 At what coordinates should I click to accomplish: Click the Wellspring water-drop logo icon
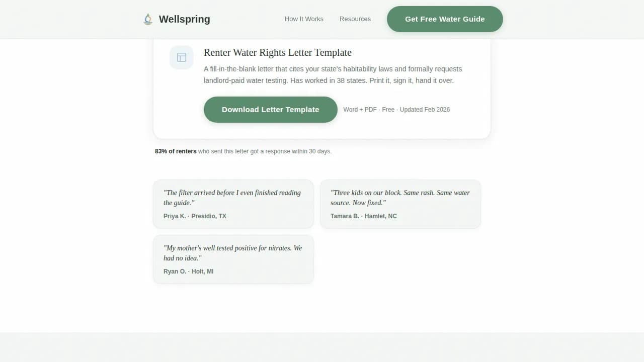pos(148,19)
